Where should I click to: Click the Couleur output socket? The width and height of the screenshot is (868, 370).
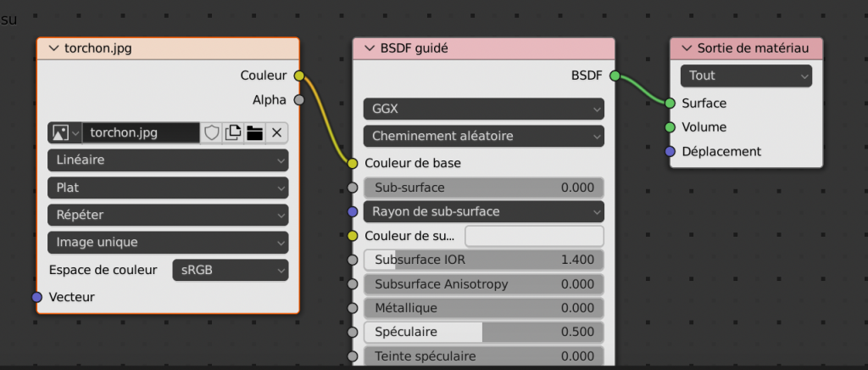(x=298, y=76)
